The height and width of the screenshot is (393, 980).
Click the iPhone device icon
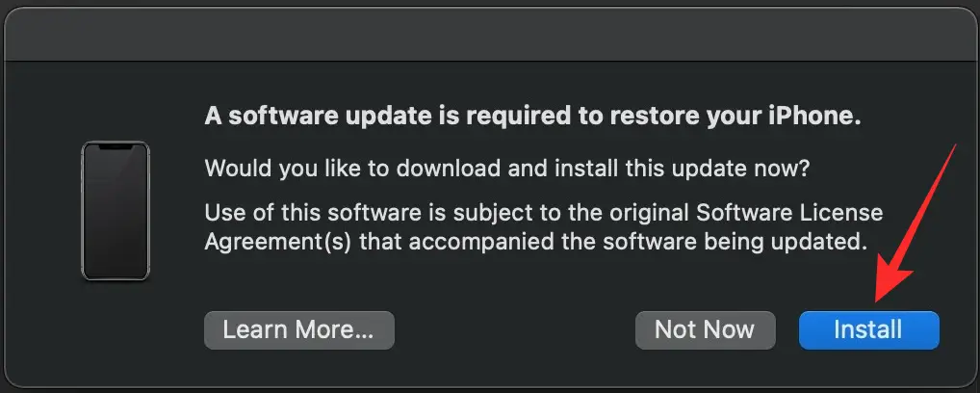point(116,212)
